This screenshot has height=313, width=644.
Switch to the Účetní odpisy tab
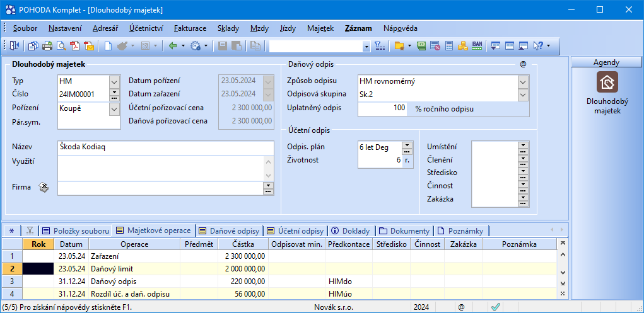point(296,230)
